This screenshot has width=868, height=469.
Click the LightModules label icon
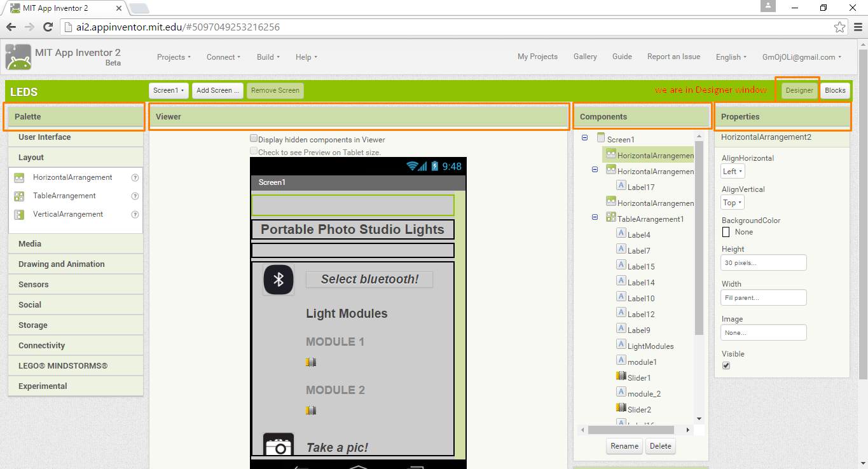[621, 344]
